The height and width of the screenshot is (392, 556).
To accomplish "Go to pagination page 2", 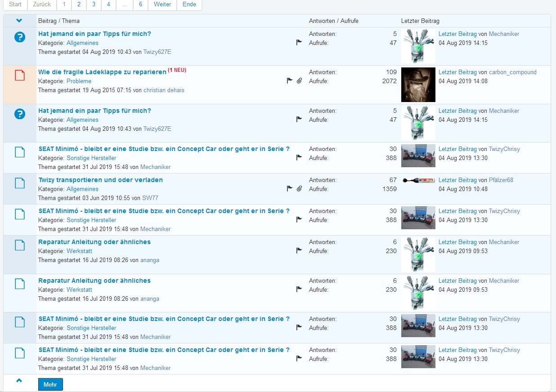I will (79, 4).
